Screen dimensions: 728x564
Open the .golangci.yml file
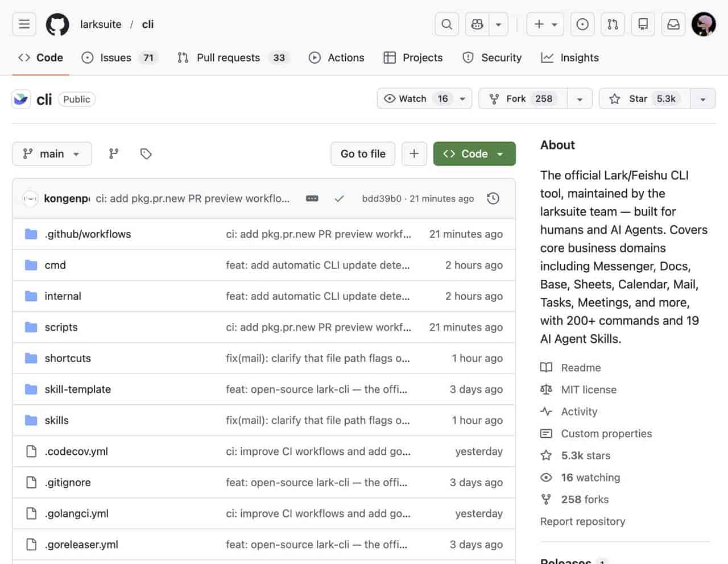click(77, 513)
